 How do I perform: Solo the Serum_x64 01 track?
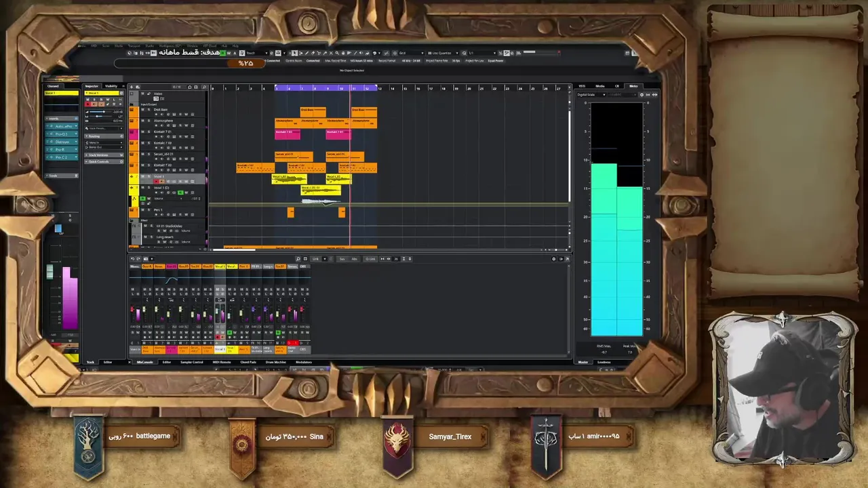point(149,154)
